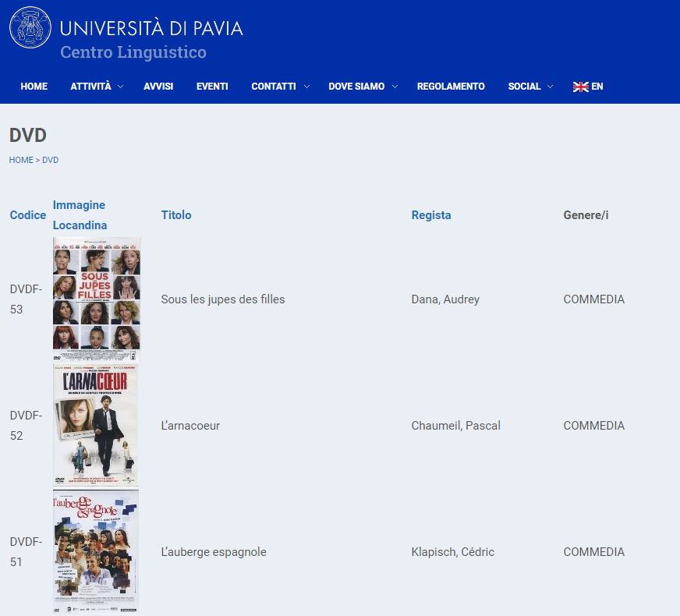
Task: Expand the Attività dropdown chevron
Action: point(121,87)
